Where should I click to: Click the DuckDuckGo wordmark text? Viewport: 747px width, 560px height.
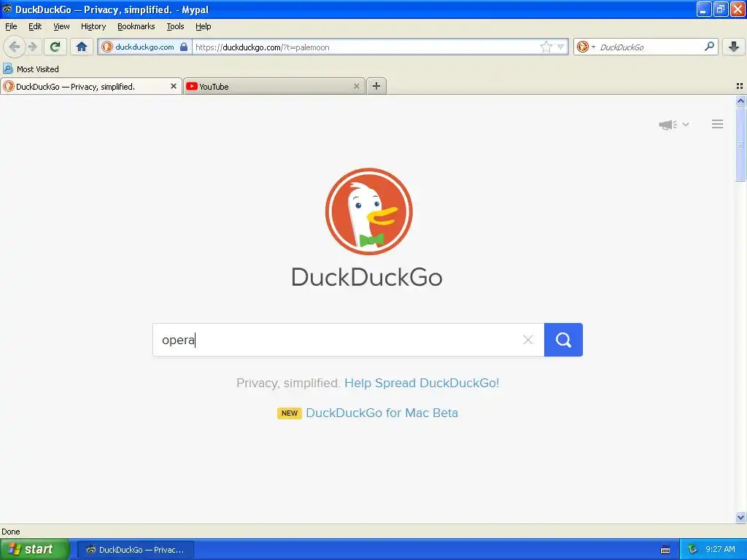[x=367, y=277]
